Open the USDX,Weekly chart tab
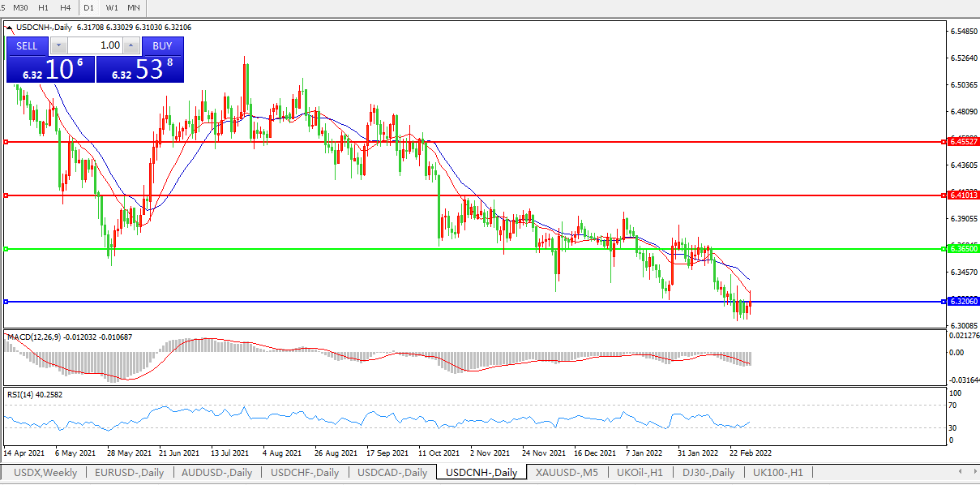The height and width of the screenshot is (485, 980). [x=45, y=472]
